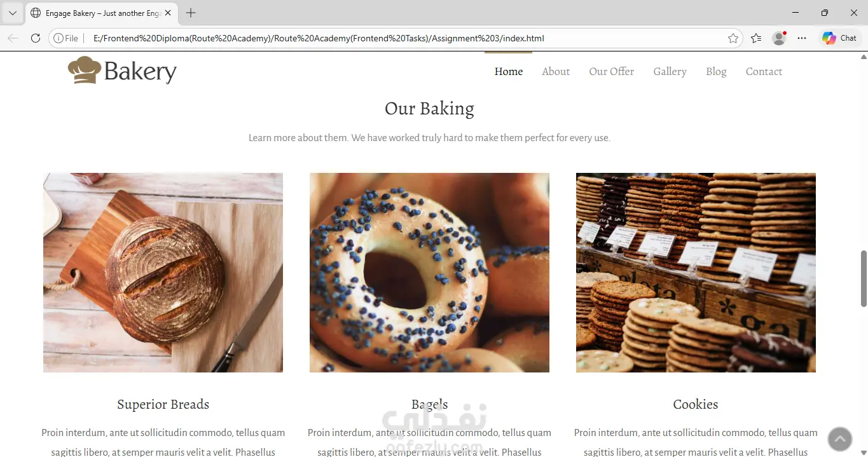Open browser settings and more menu
The height and width of the screenshot is (457, 868).
(x=802, y=38)
